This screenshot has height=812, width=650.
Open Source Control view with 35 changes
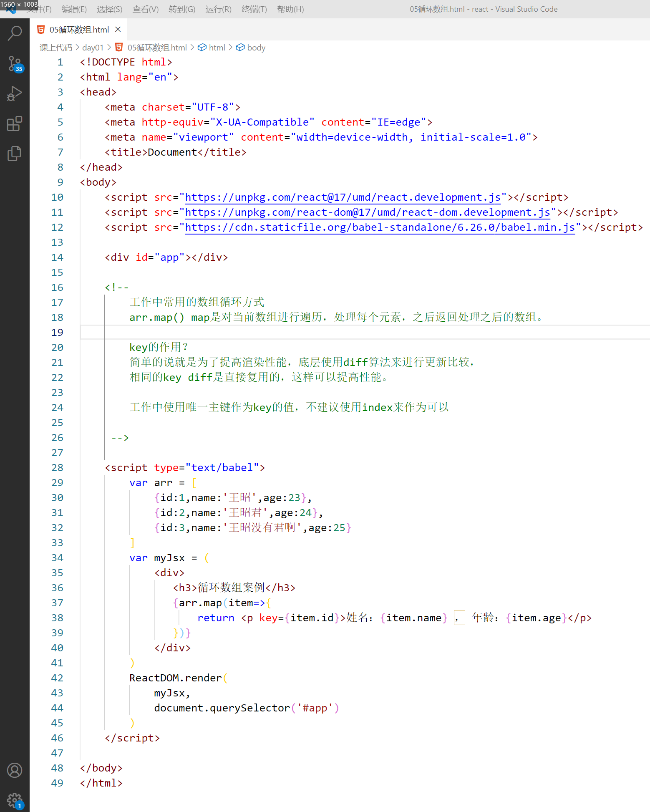(x=15, y=64)
